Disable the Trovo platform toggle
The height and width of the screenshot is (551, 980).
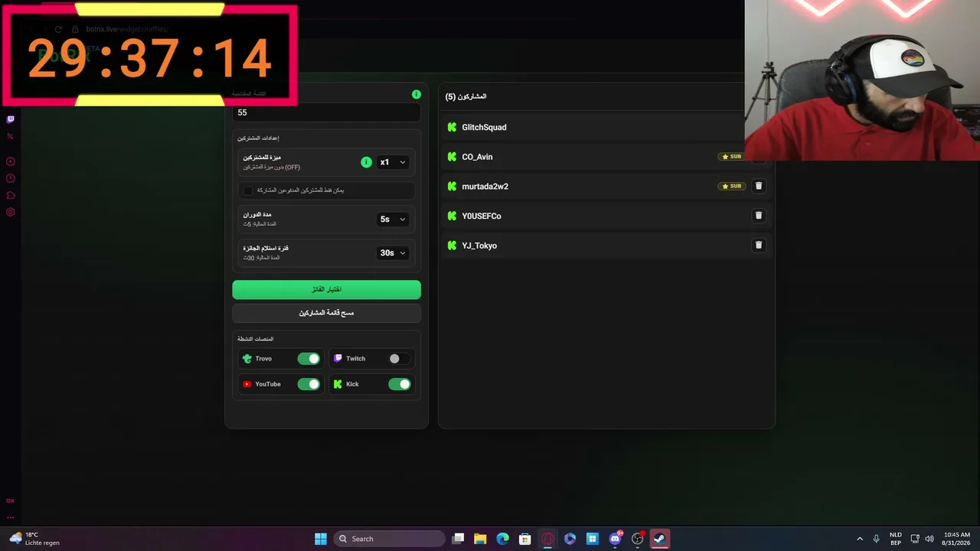click(309, 359)
